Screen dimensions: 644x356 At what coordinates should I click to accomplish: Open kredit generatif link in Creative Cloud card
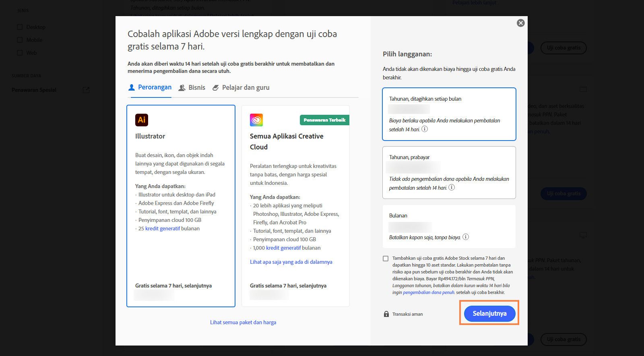(283, 248)
